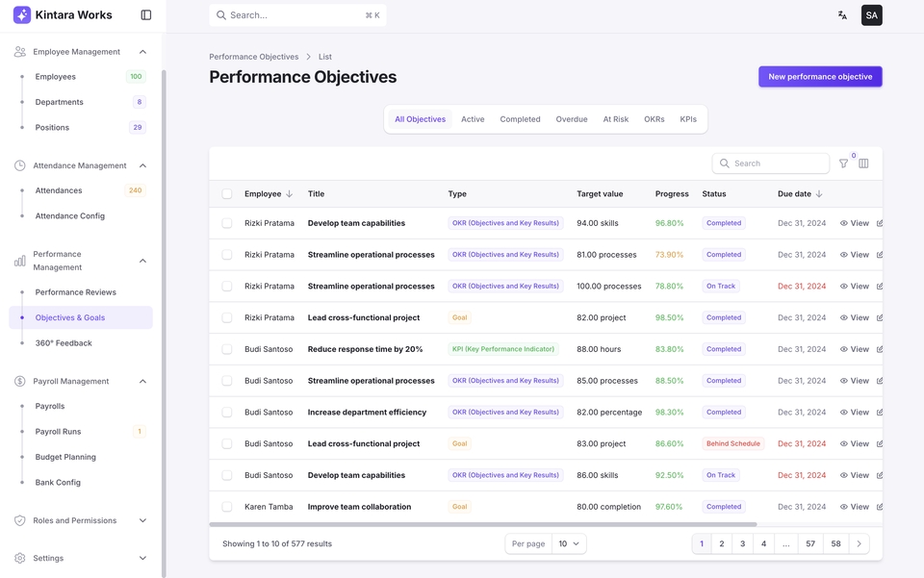Viewport: 924px width, 578px height.
Task: Select all rows with header checkbox
Action: coord(227,194)
